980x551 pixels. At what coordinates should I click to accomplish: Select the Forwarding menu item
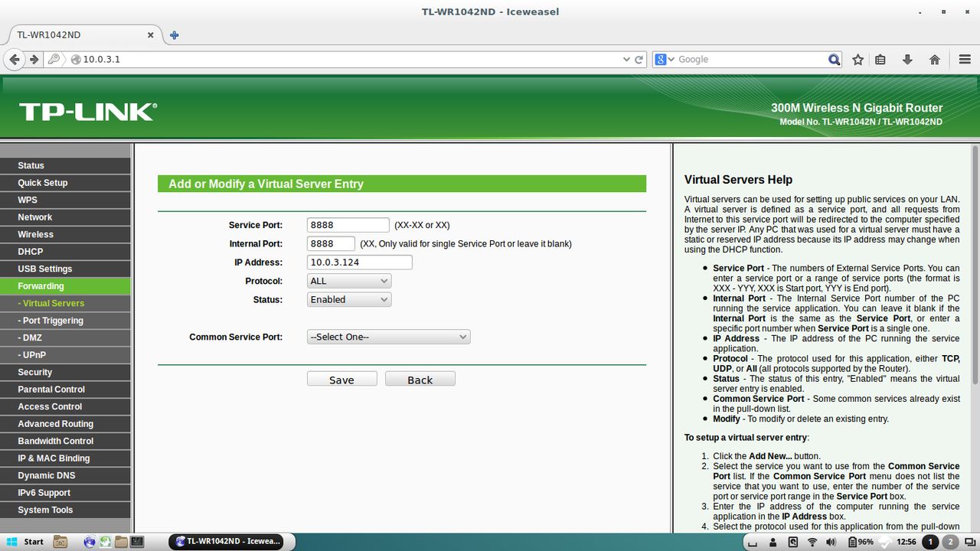pyautogui.click(x=65, y=286)
